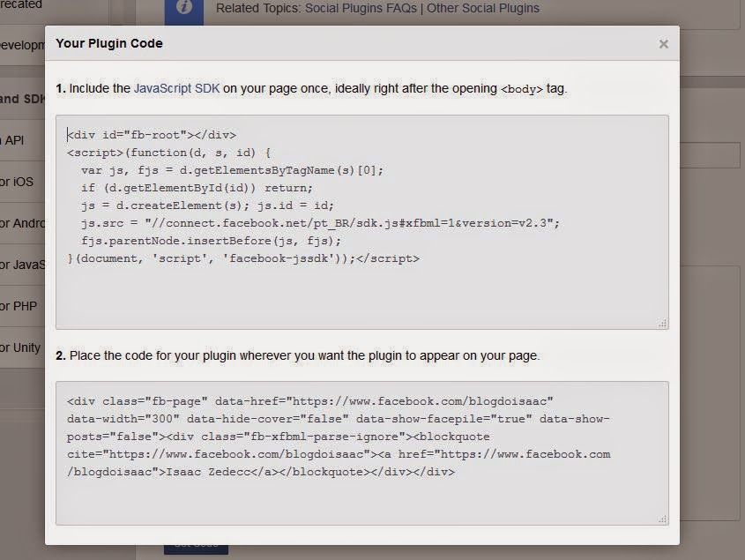
Task: Click the step 1 instruction text
Action: [x=311, y=89]
